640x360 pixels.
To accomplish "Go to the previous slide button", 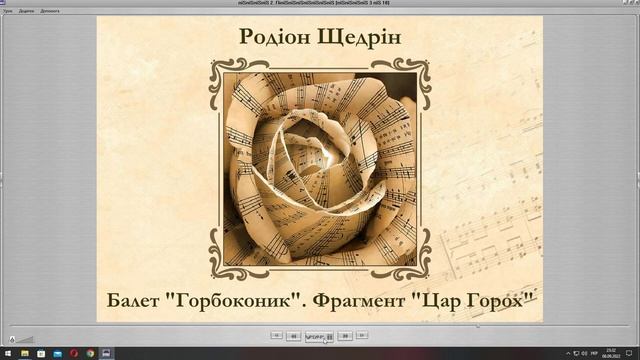I will (293, 336).
